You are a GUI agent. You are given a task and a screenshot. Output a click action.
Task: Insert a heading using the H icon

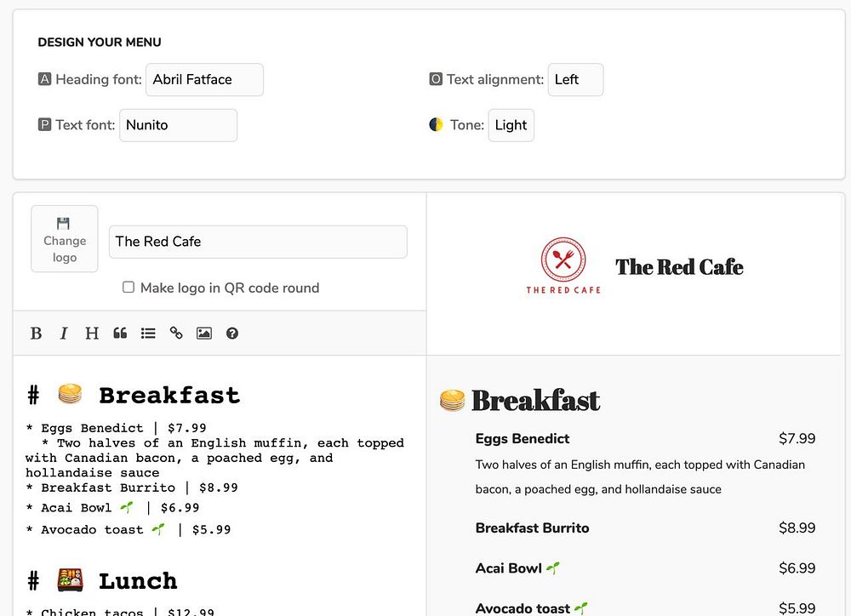click(x=92, y=334)
